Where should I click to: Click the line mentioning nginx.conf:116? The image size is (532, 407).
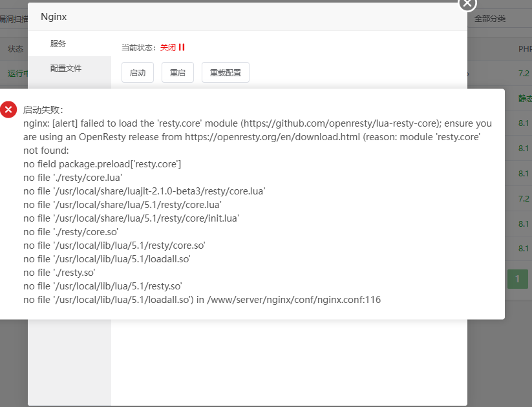202,300
